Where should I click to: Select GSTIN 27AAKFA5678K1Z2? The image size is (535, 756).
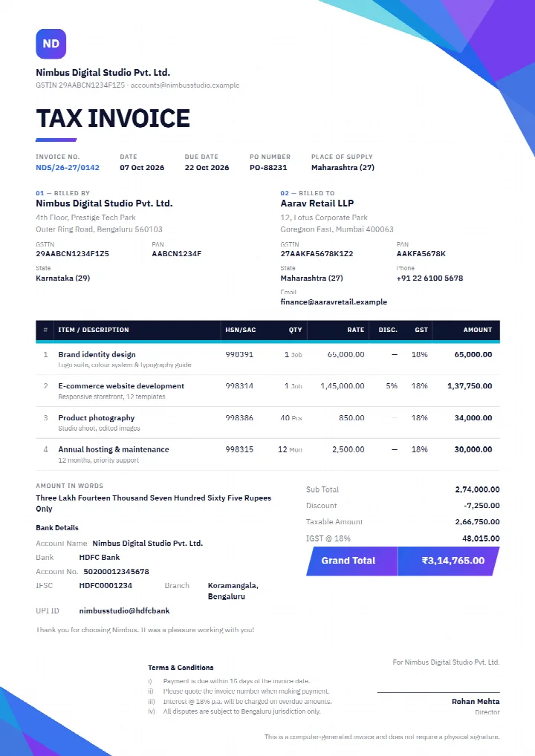coord(317,253)
